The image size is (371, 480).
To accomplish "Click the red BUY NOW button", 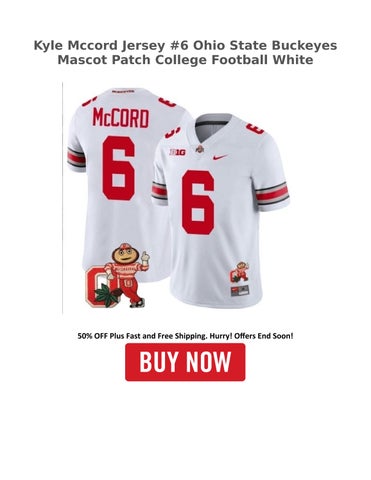I will 185,362.
